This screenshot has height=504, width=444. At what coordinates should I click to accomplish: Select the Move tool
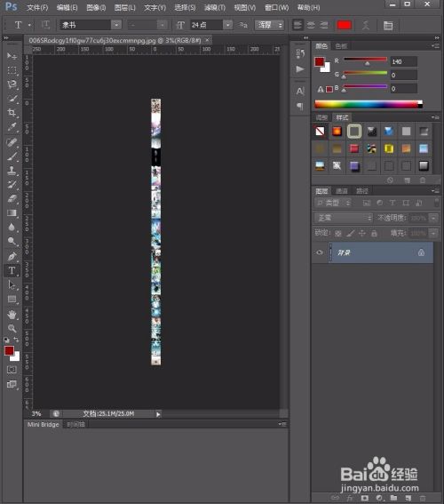pyautogui.click(x=12, y=56)
